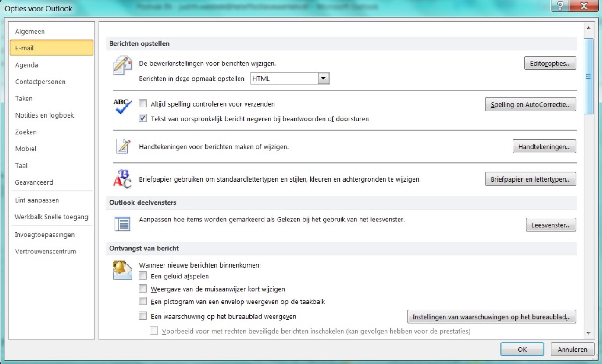
Task: Select the E-mail category
Action: coord(52,48)
